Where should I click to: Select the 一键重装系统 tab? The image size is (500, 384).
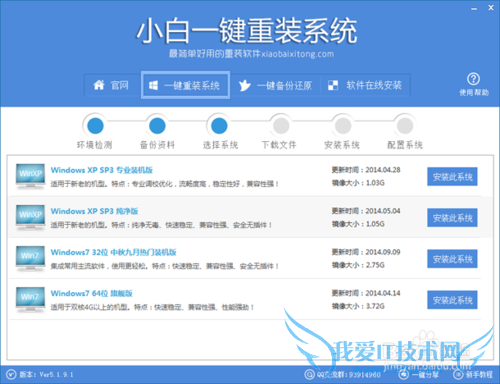(x=185, y=85)
